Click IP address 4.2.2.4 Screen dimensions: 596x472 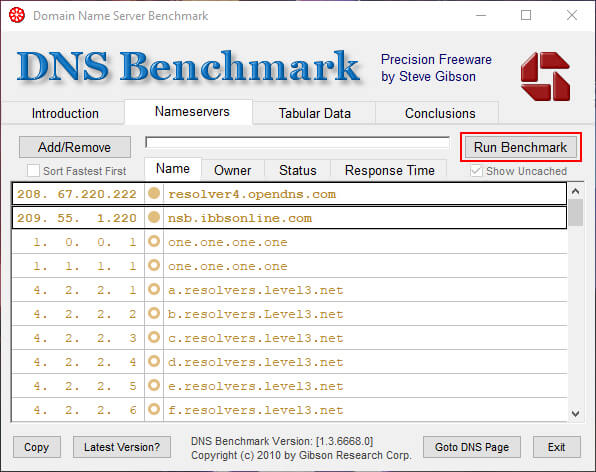[85, 362]
